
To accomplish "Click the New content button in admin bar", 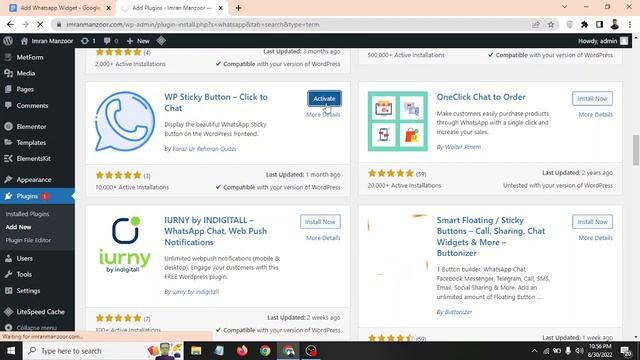I will pyautogui.click(x=138, y=41).
